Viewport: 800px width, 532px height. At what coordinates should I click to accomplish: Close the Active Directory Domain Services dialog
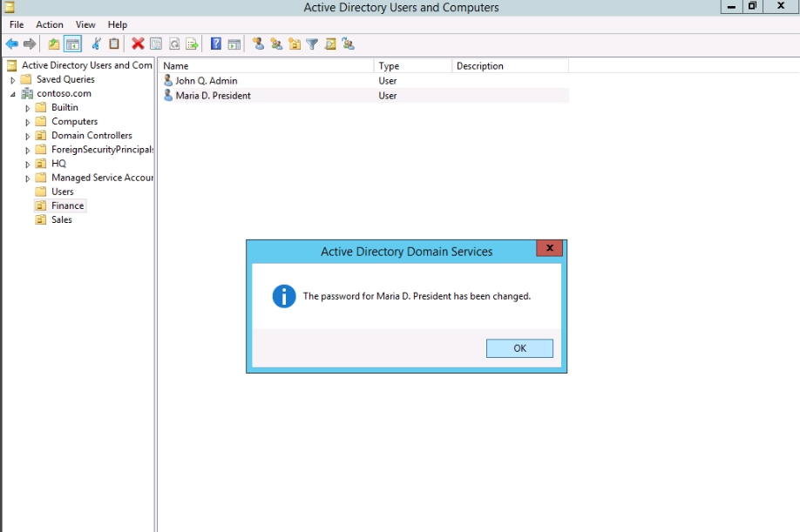(549, 248)
